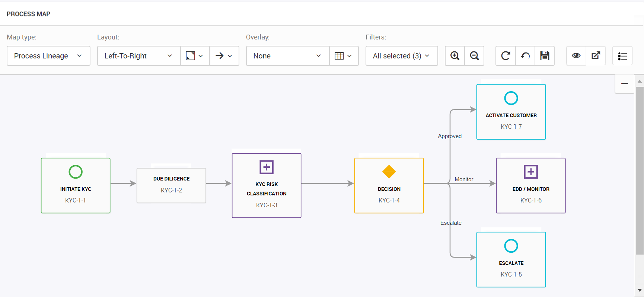The height and width of the screenshot is (297, 644).
Task: Select the ESCALATE node
Action: pyautogui.click(x=511, y=259)
